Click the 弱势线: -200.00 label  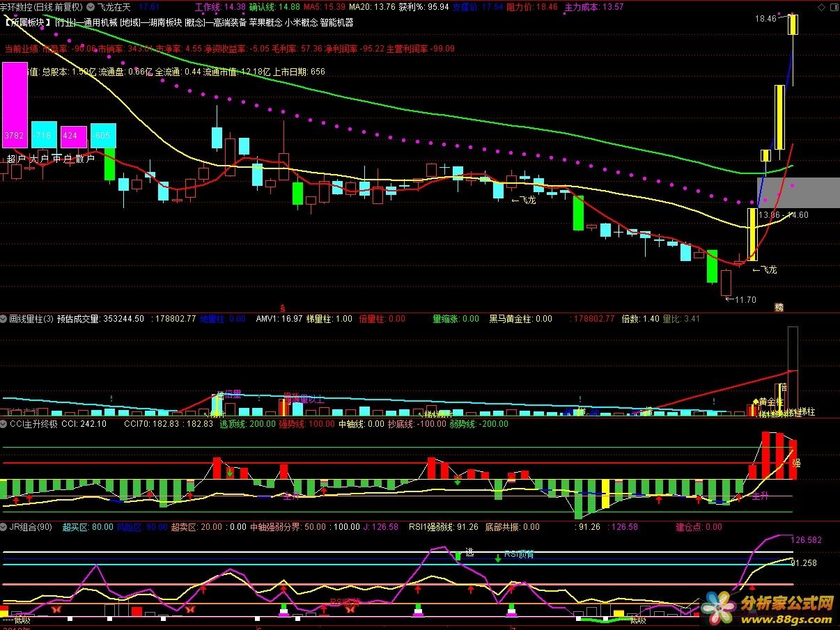tap(479, 423)
